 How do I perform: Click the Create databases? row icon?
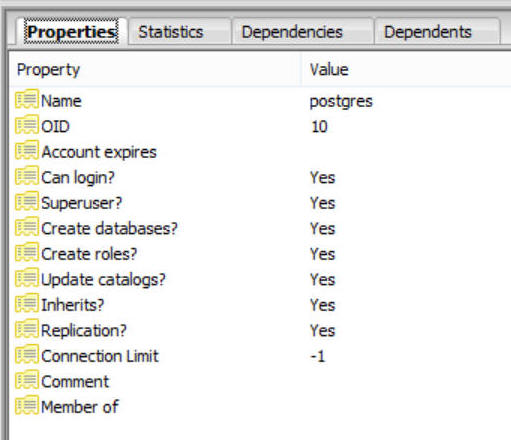point(27,227)
